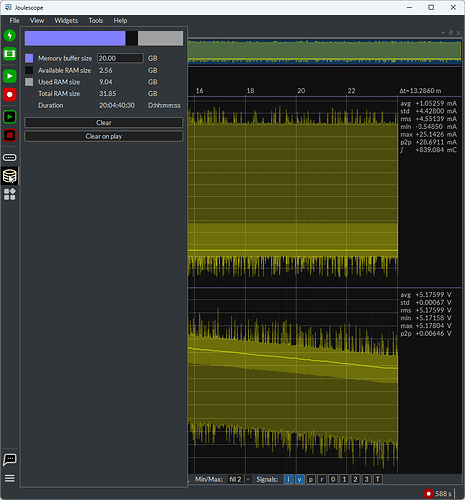Open the hamburger settings menu icon

pyautogui.click(x=10, y=478)
